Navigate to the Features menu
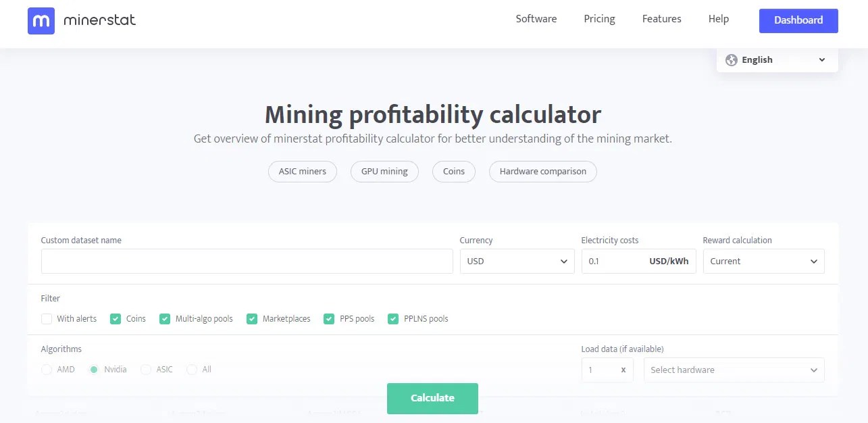 [x=661, y=19]
